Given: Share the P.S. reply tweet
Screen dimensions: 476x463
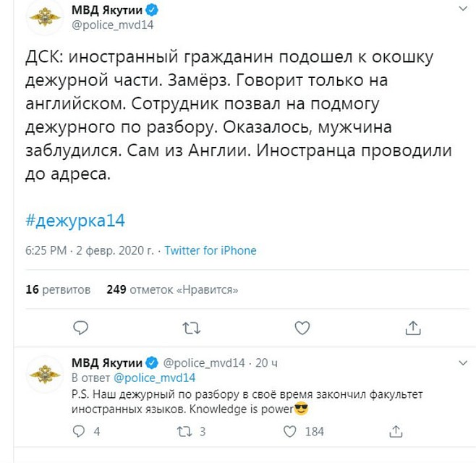Looking at the screenshot, I should click(396, 431).
